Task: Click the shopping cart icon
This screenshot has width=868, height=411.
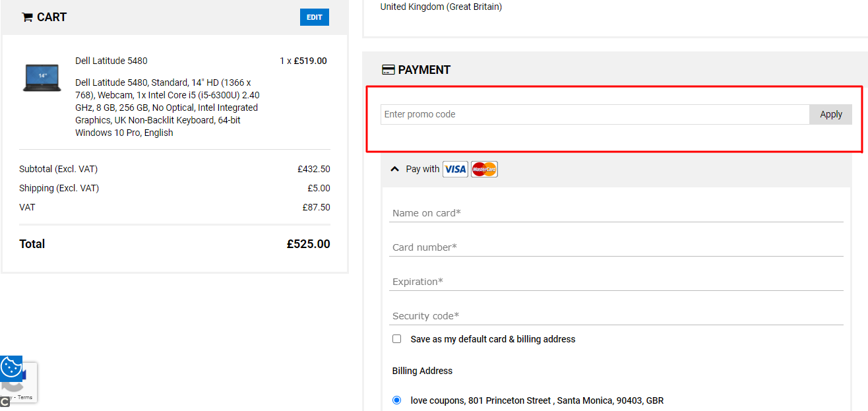Action: [27, 17]
